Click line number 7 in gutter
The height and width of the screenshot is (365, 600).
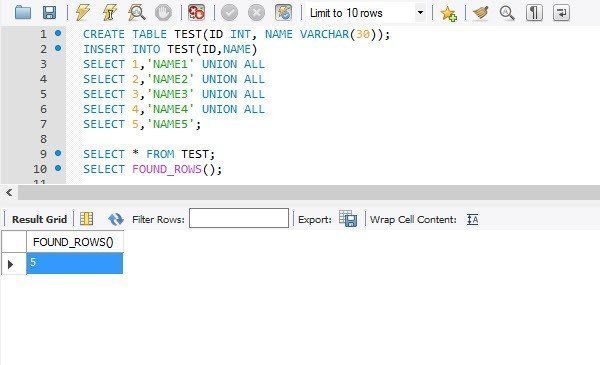[x=43, y=124]
